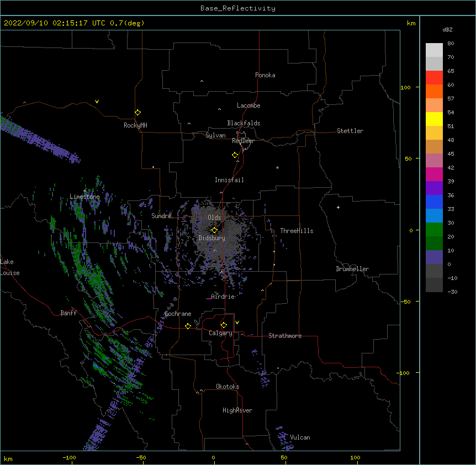This screenshot has width=476, height=465.
Task: Click the white plus marker north of Drumheller
Action: click(x=338, y=207)
